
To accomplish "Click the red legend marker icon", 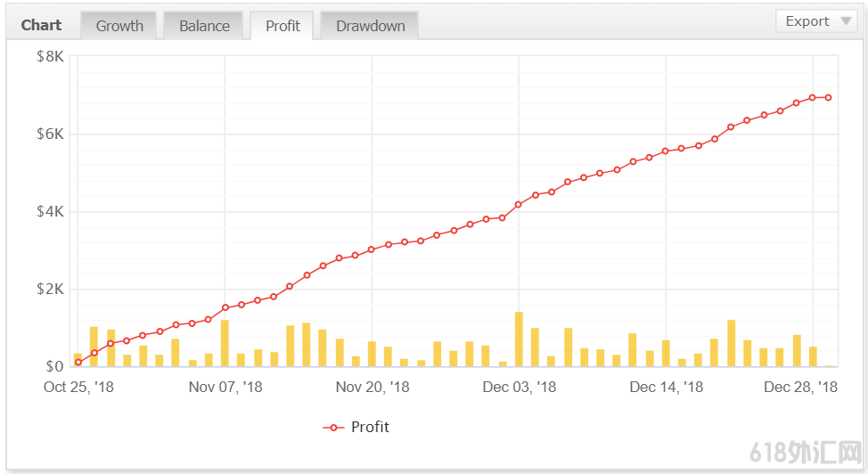I will 333,428.
